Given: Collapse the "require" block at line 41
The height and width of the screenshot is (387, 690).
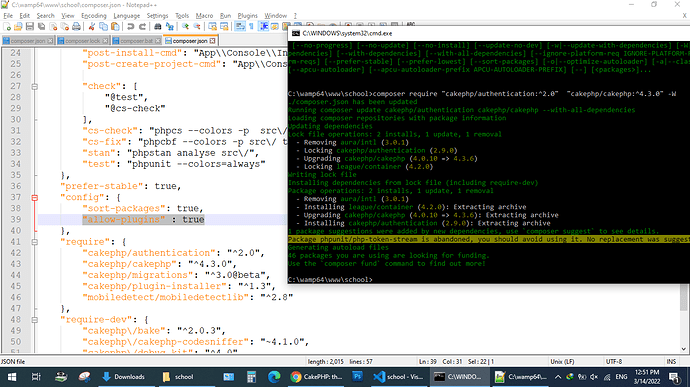Looking at the screenshot, I should [34, 242].
